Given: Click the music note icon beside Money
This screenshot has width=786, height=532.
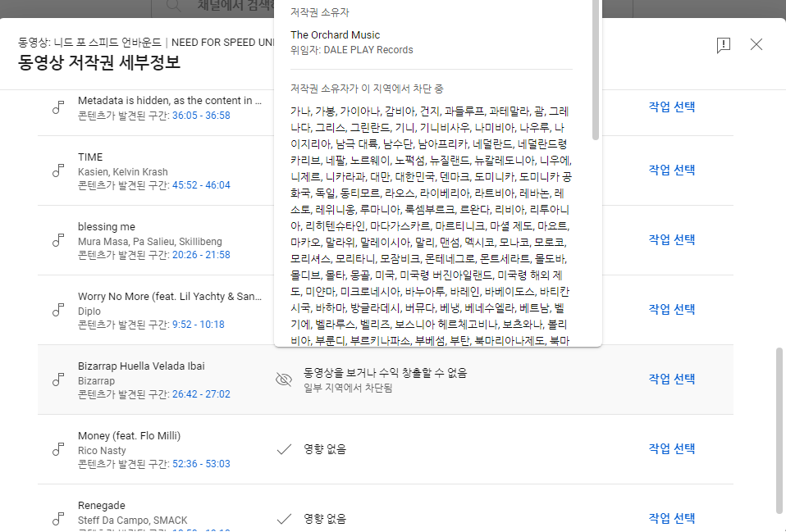Looking at the screenshot, I should click(x=58, y=449).
